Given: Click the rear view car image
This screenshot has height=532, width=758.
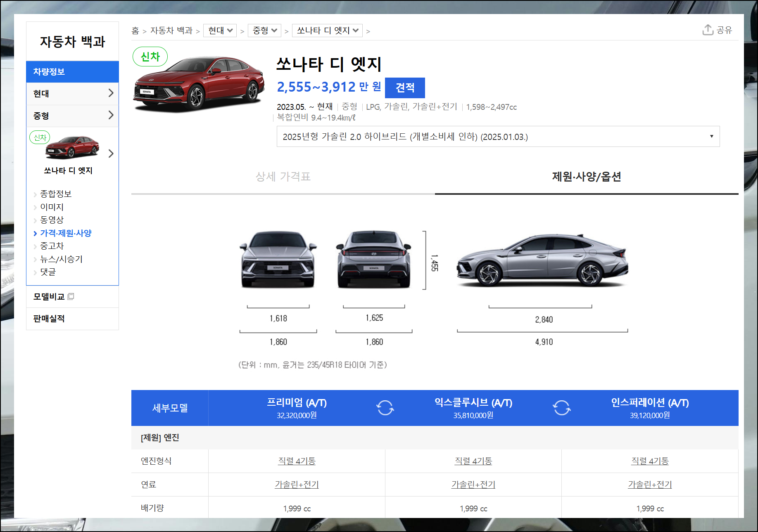Looking at the screenshot, I should tap(374, 260).
